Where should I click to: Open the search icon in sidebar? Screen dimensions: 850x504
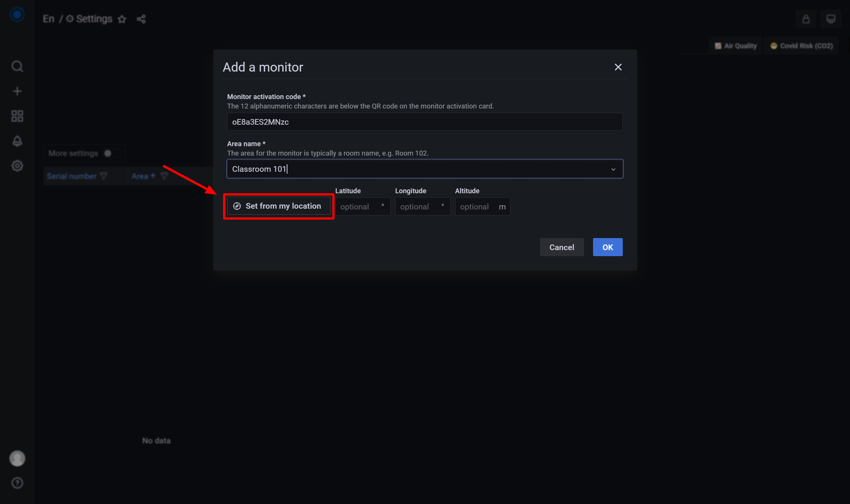click(17, 66)
